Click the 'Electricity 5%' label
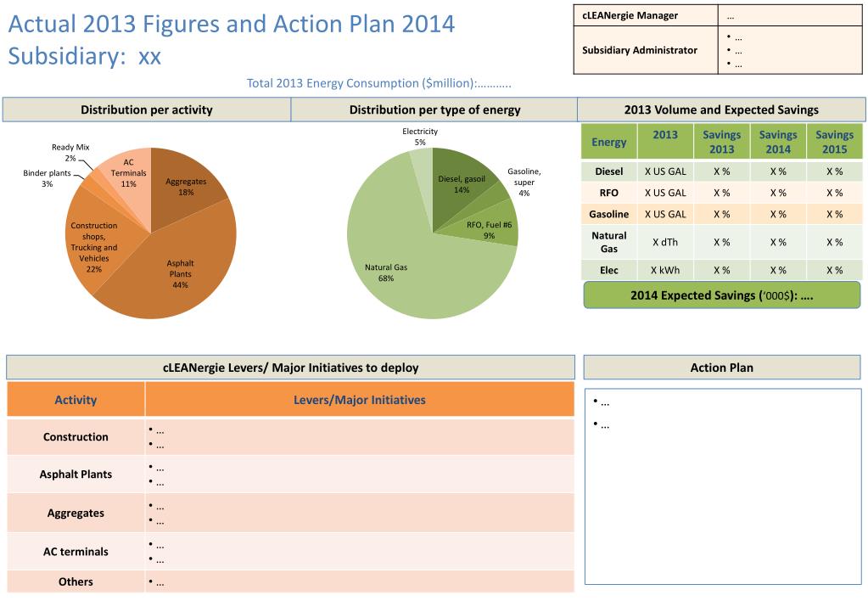The width and height of the screenshot is (868, 601). [420, 137]
